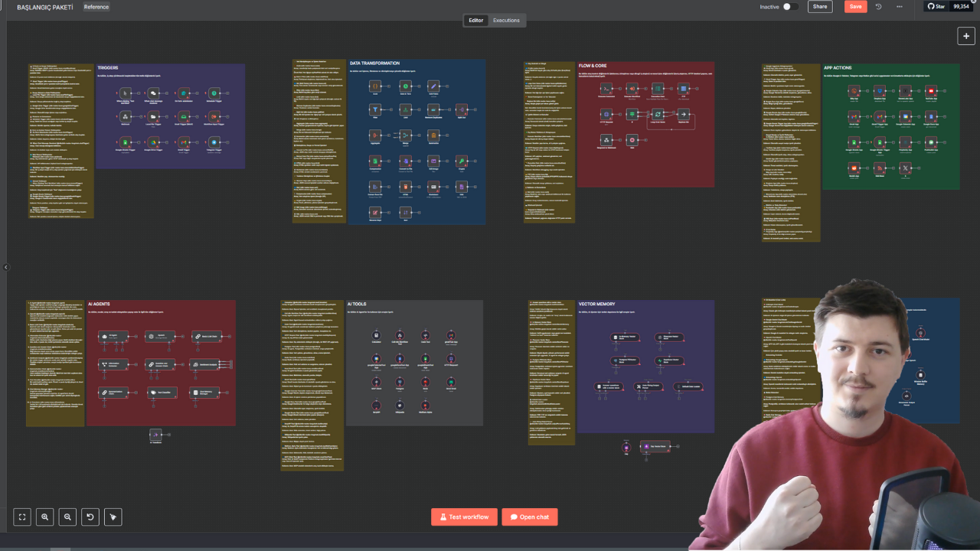
Task: Click the zoom out magnifier icon
Action: [x=68, y=517]
